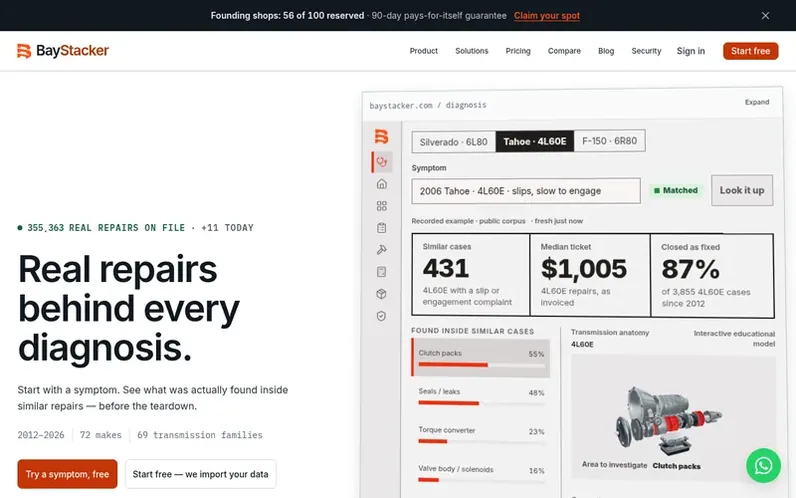
Task: Click the Interactive educational model label
Action: click(x=734, y=339)
